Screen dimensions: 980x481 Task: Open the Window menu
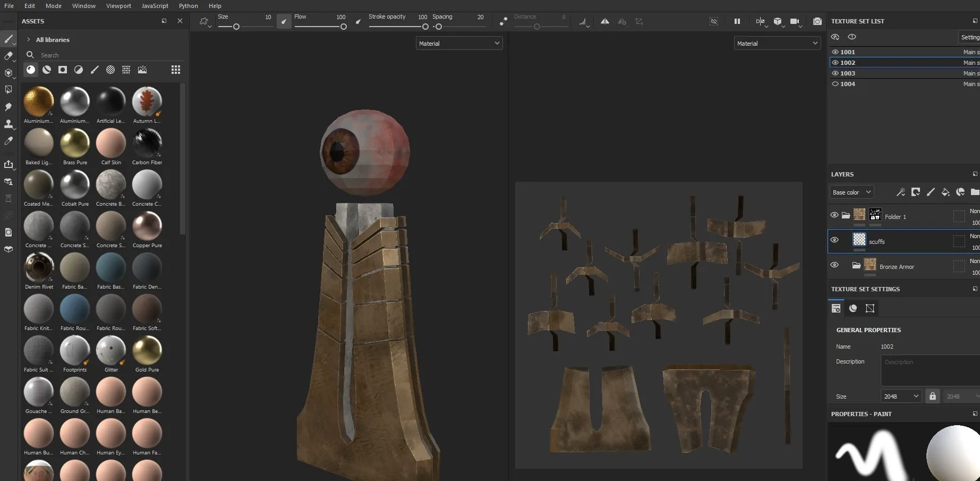84,6
